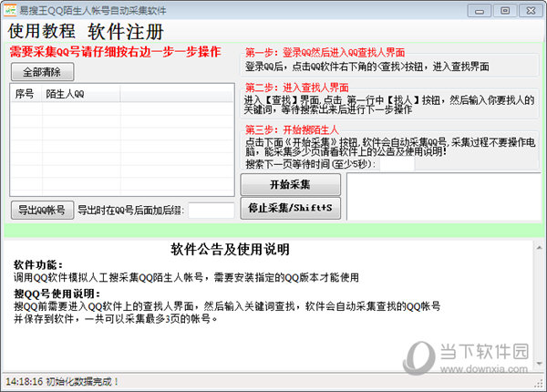This screenshot has width=547, height=392.
Task: Click the 全部清除 button
Action: pos(42,72)
